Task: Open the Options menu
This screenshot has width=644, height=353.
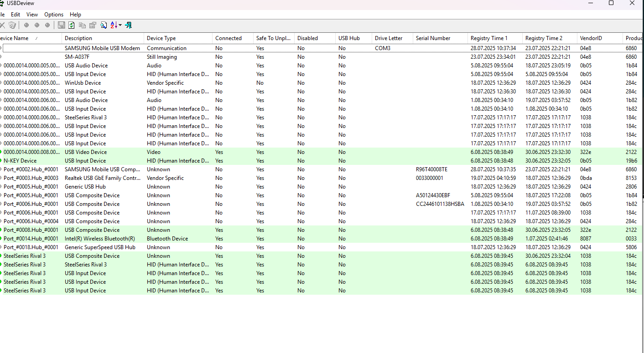Action: 54,15
